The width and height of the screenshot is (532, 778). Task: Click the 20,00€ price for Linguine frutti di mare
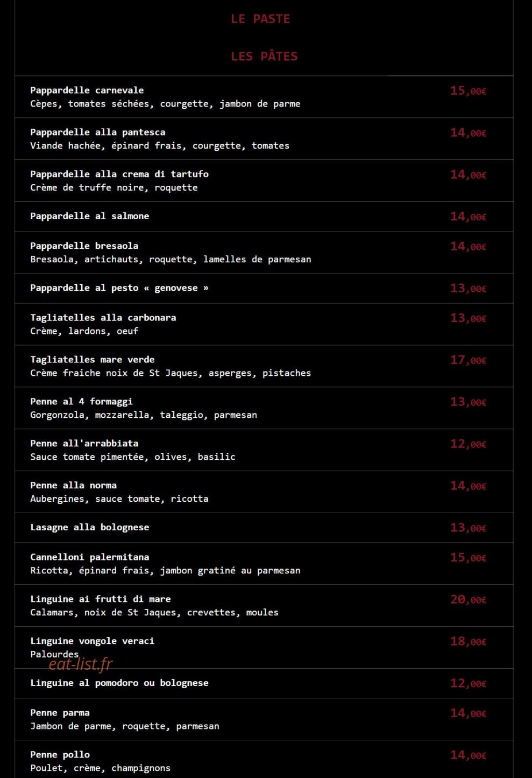click(x=468, y=599)
